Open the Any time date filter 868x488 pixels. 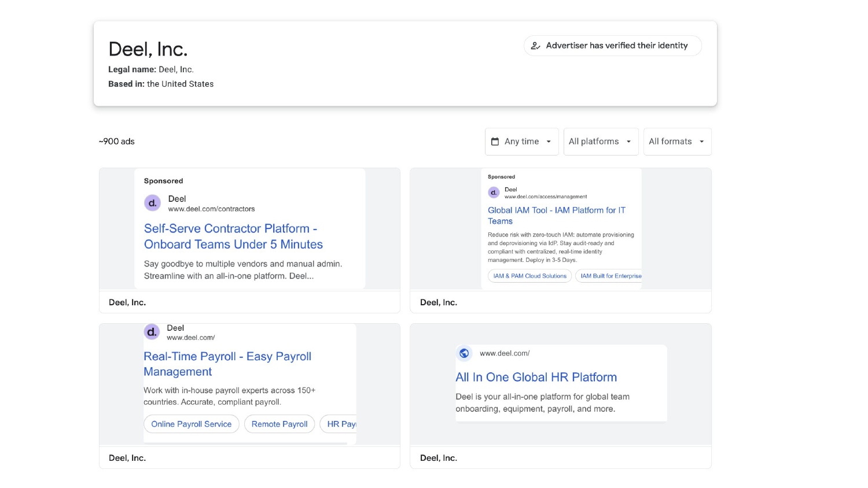coord(522,142)
